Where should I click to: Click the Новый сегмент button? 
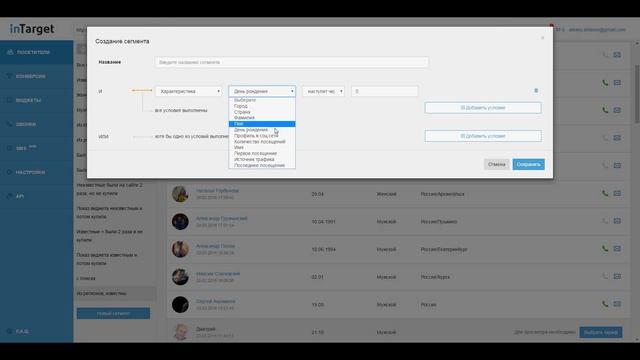pyautogui.click(x=113, y=313)
